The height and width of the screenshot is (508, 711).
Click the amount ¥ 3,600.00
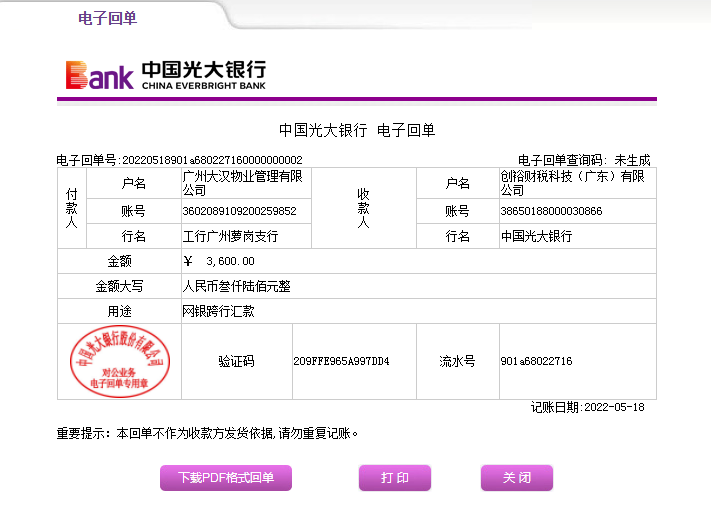pyautogui.click(x=219, y=261)
